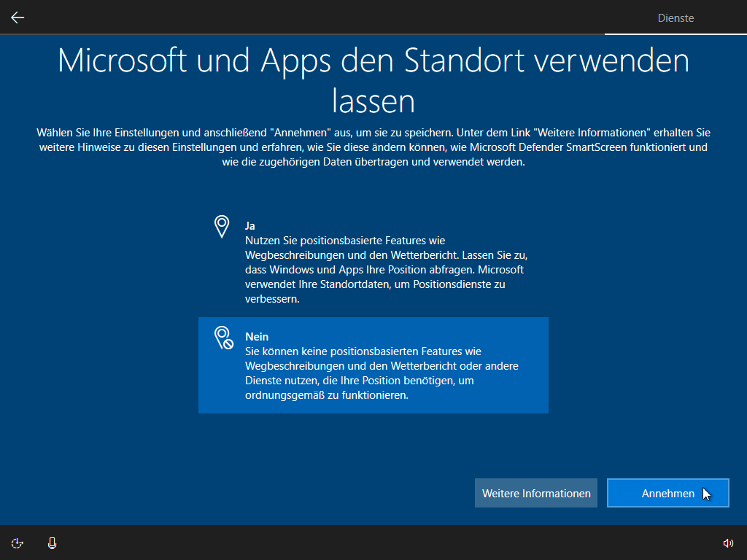Select the "Ja" option label
747x560 pixels.
[x=250, y=226]
